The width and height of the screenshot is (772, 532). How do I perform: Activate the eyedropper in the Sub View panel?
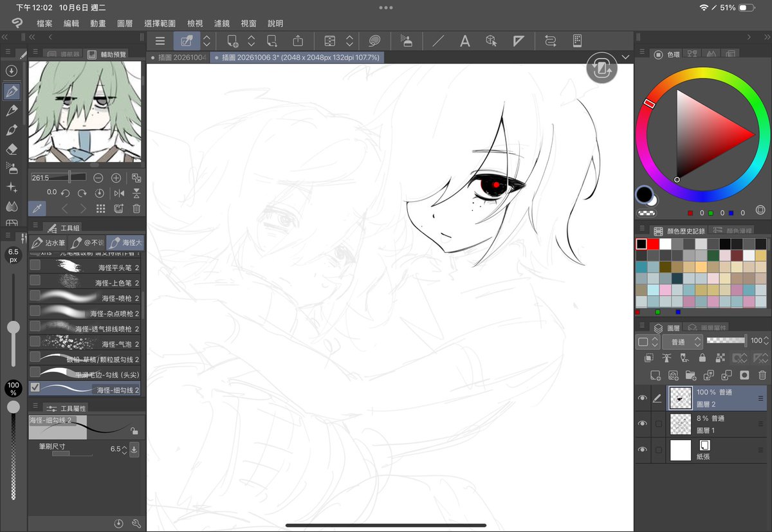pos(37,208)
